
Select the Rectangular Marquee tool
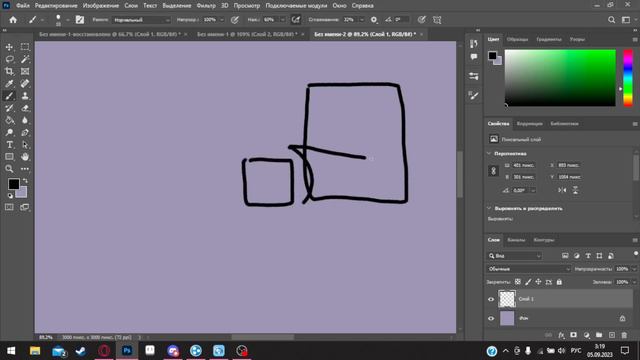pos(25,47)
